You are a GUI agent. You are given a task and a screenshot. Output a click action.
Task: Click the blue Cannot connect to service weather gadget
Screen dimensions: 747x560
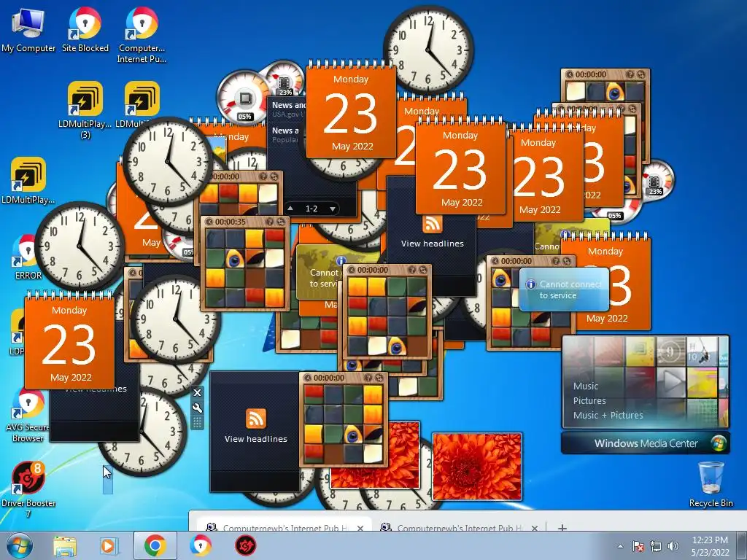(x=564, y=289)
